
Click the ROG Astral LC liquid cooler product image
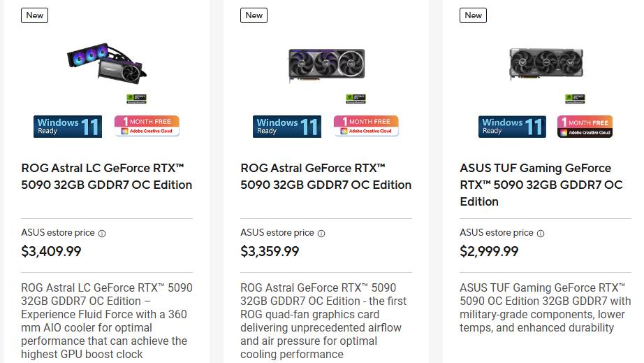click(x=107, y=64)
